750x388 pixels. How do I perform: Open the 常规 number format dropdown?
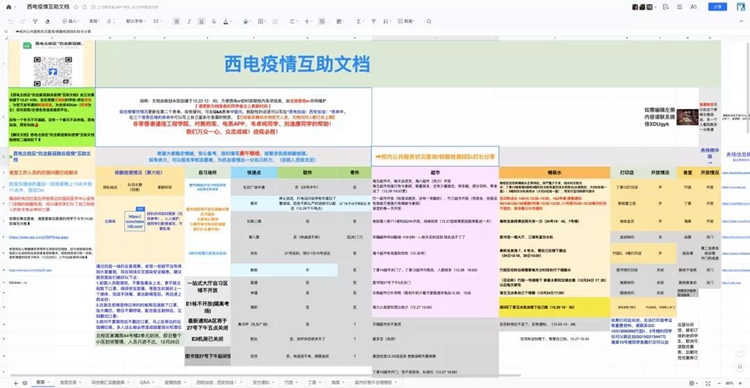(x=95, y=22)
